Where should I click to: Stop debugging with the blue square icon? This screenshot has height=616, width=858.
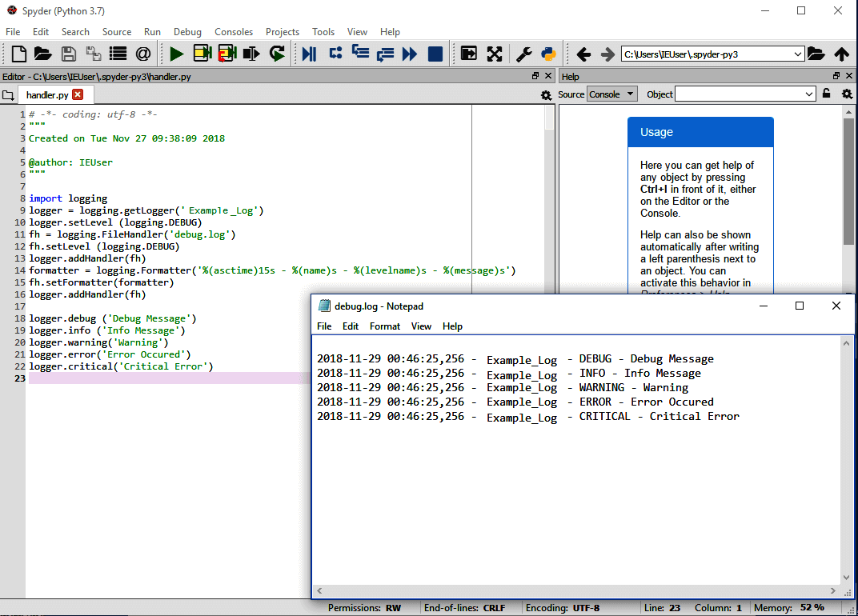[x=435, y=54]
